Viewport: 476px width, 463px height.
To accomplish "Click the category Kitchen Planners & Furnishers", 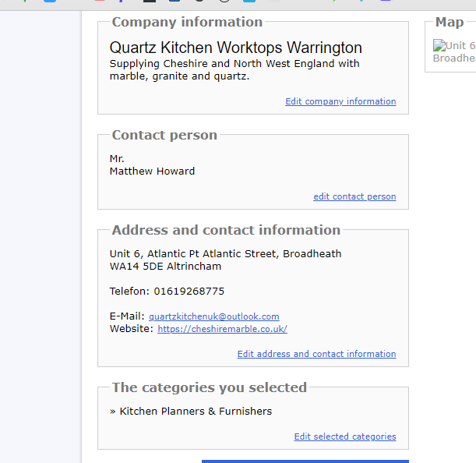I will click(x=196, y=412).
